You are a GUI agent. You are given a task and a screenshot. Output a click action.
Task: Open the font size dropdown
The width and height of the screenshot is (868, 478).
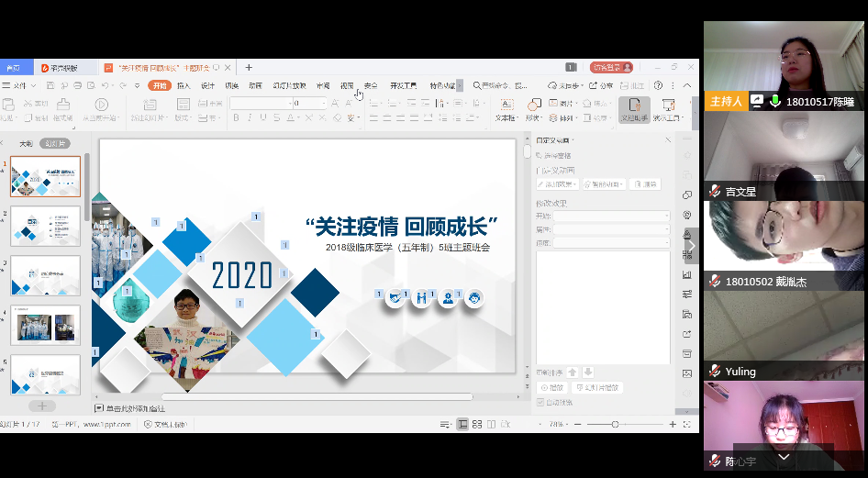point(324,104)
